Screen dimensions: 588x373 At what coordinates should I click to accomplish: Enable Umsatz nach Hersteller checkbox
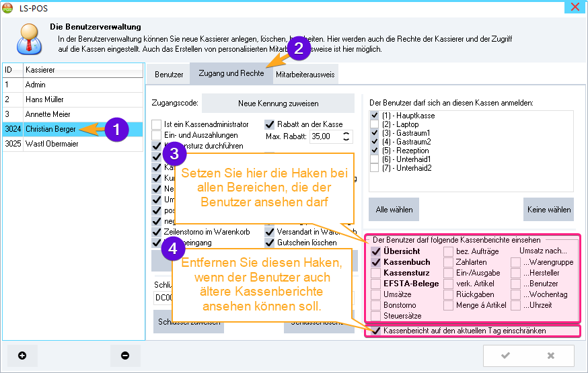516,273
